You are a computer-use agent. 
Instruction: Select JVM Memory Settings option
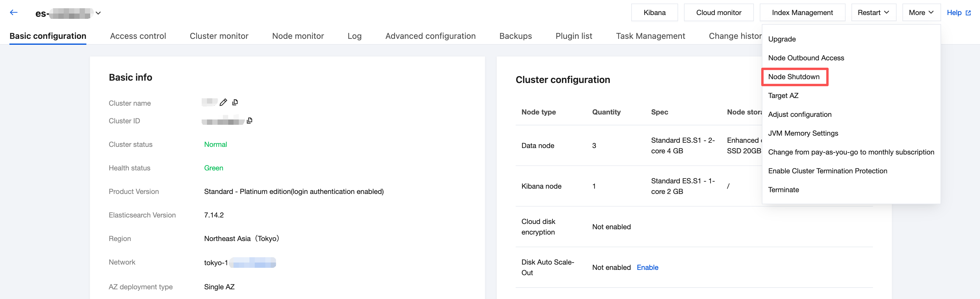(803, 133)
